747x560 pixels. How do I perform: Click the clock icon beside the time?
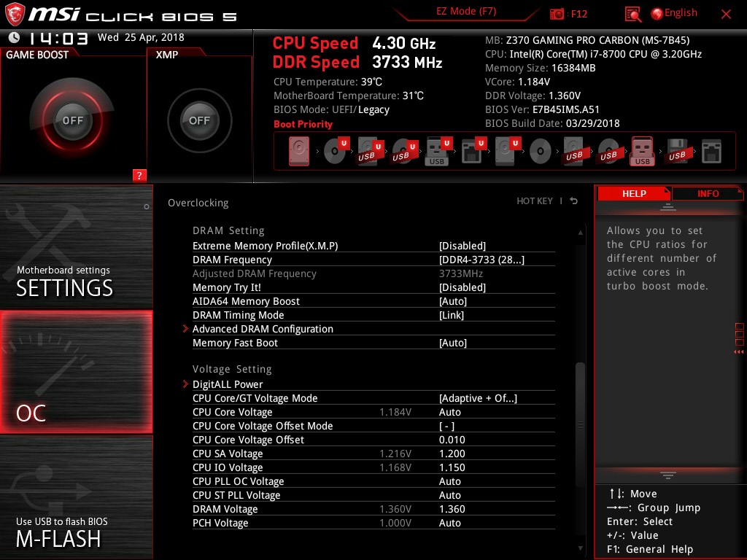pyautogui.click(x=14, y=37)
